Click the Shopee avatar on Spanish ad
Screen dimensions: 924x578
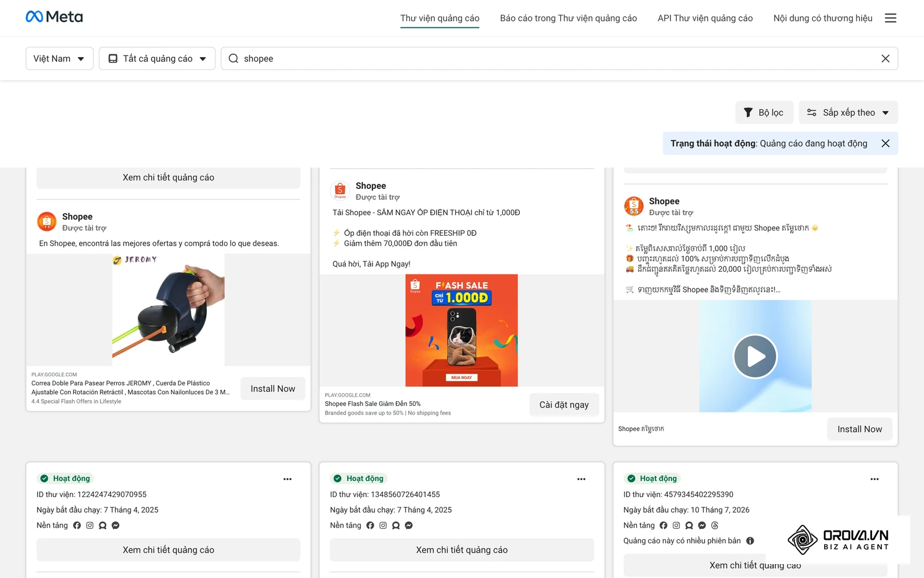(x=47, y=221)
